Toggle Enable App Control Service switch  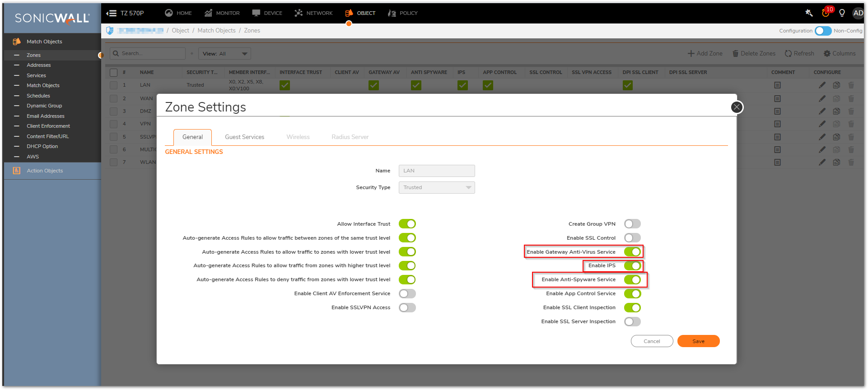pyautogui.click(x=632, y=294)
